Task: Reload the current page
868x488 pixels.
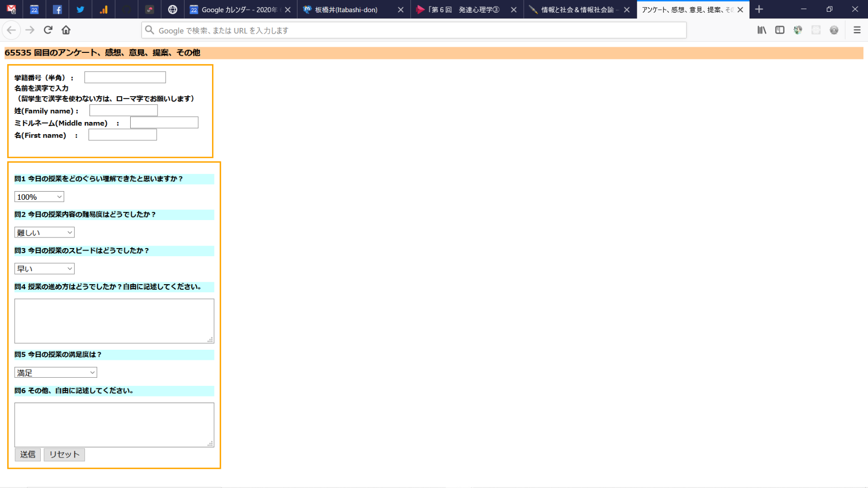Action: [x=48, y=30]
